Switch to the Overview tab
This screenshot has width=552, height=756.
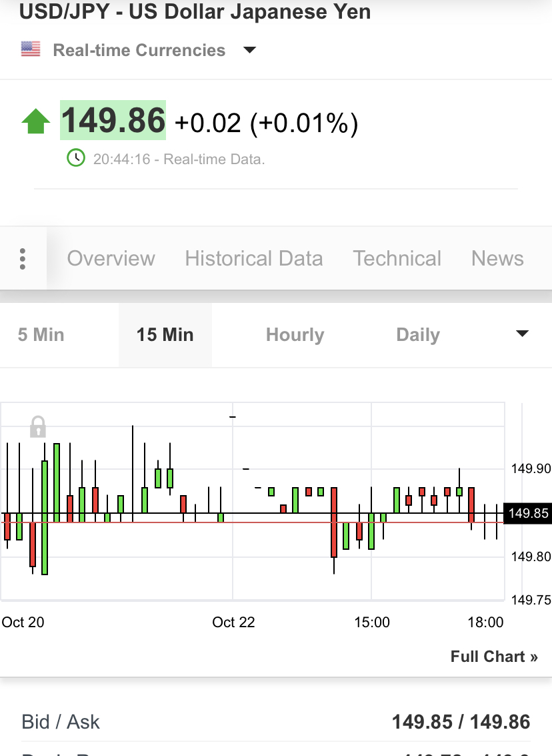tap(111, 258)
